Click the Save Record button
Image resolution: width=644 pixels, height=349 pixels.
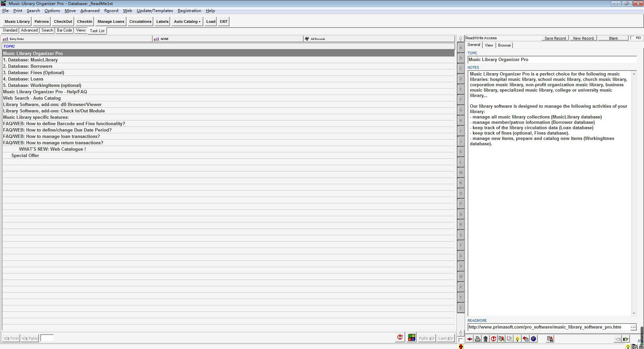[x=555, y=38]
